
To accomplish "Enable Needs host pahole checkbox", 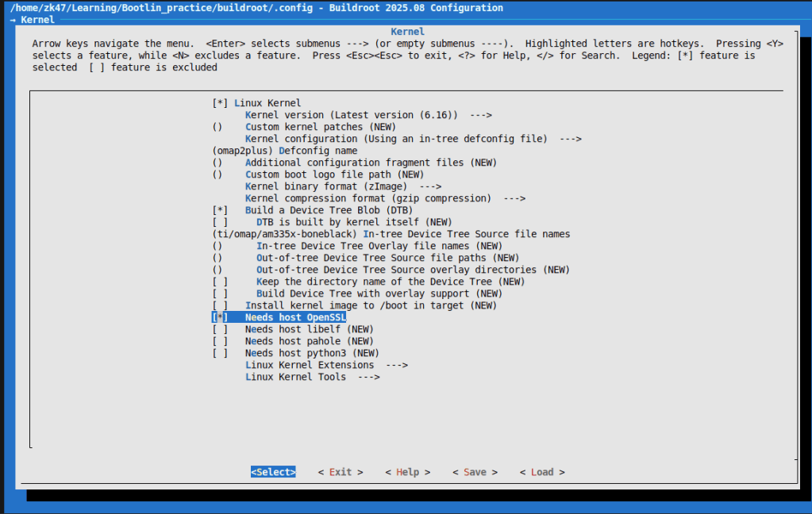I will point(221,341).
